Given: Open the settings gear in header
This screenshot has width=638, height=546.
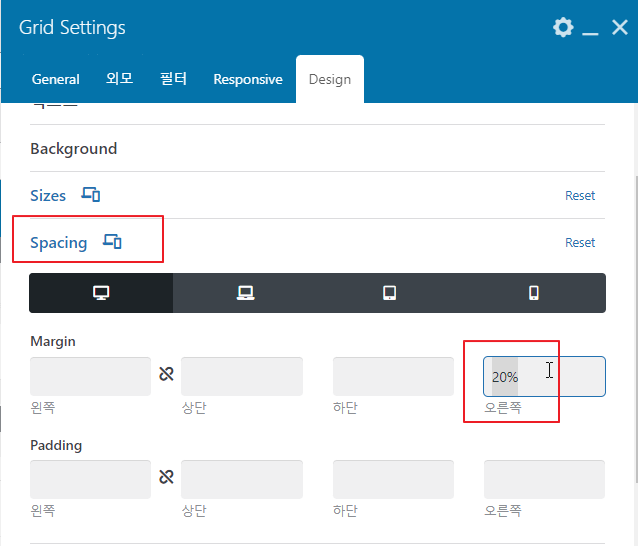Looking at the screenshot, I should (563, 28).
